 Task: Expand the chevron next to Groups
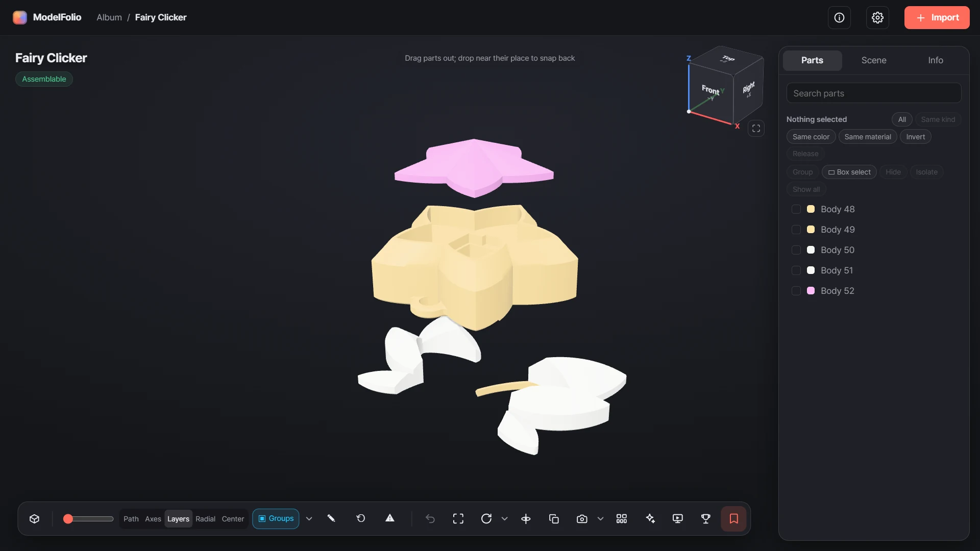[309, 519]
